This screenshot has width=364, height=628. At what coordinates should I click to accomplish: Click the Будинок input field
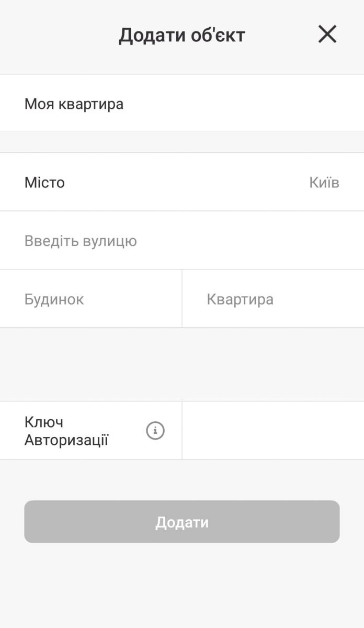tap(54, 299)
